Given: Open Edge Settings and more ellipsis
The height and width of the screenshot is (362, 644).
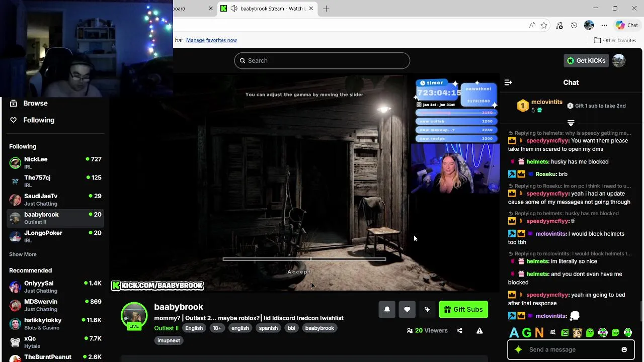Looking at the screenshot, I should click(604, 25).
